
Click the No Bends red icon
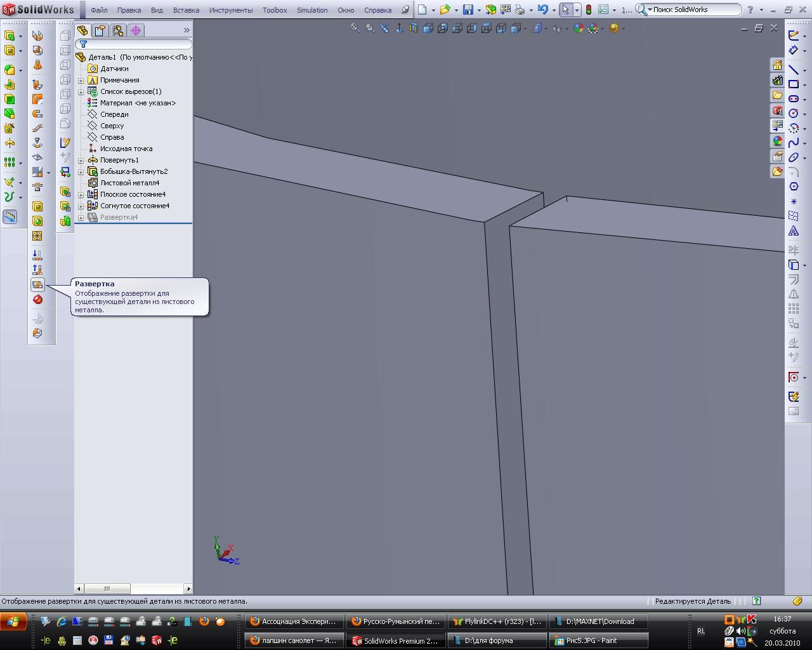(x=37, y=300)
